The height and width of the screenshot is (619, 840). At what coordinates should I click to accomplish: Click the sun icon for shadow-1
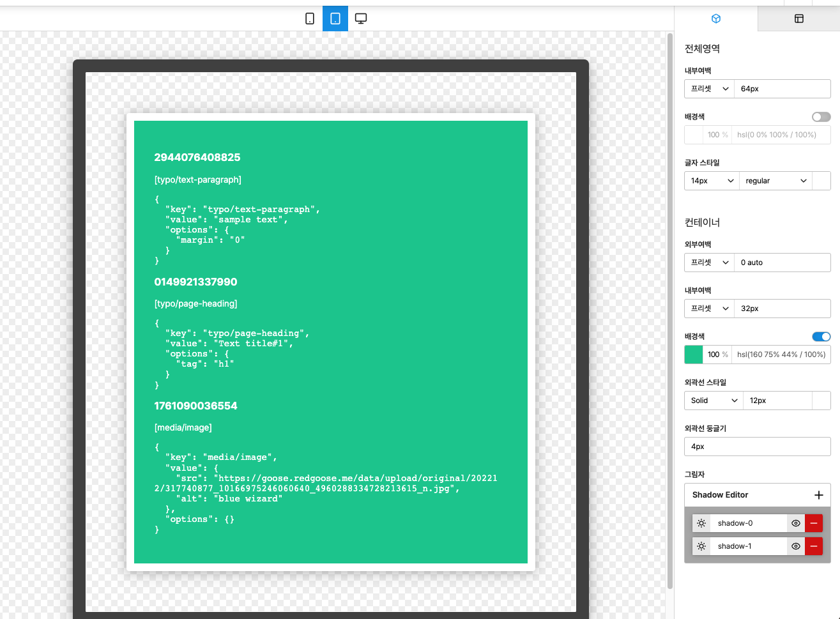click(701, 546)
